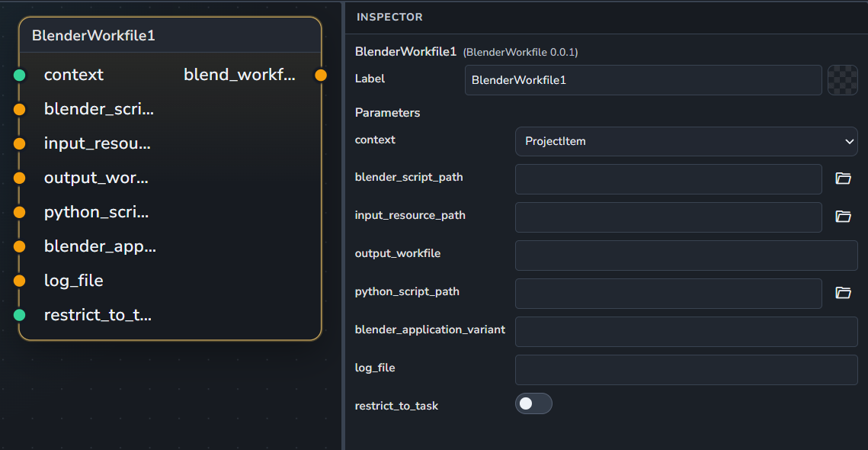The image size is (868, 450).
Task: Click the "output_workfile" inspector label
Action: [398, 254]
